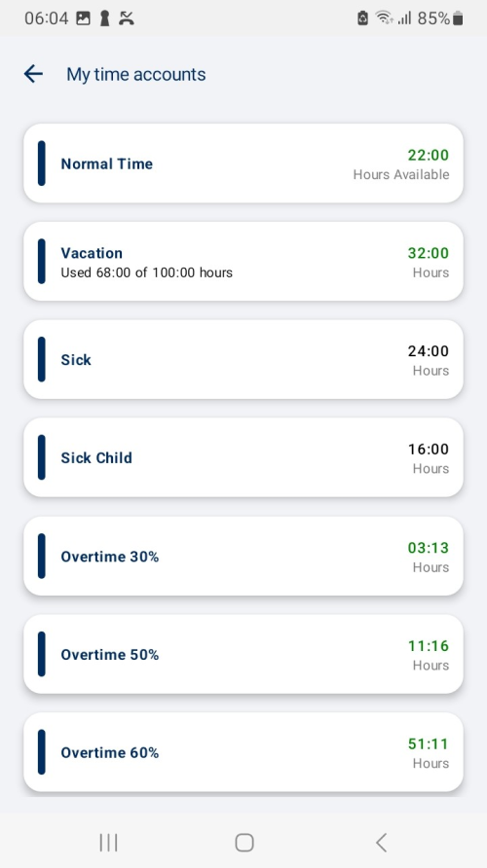Tap the image notification icon in status bar
This screenshot has width=487, height=868.
click(83, 18)
